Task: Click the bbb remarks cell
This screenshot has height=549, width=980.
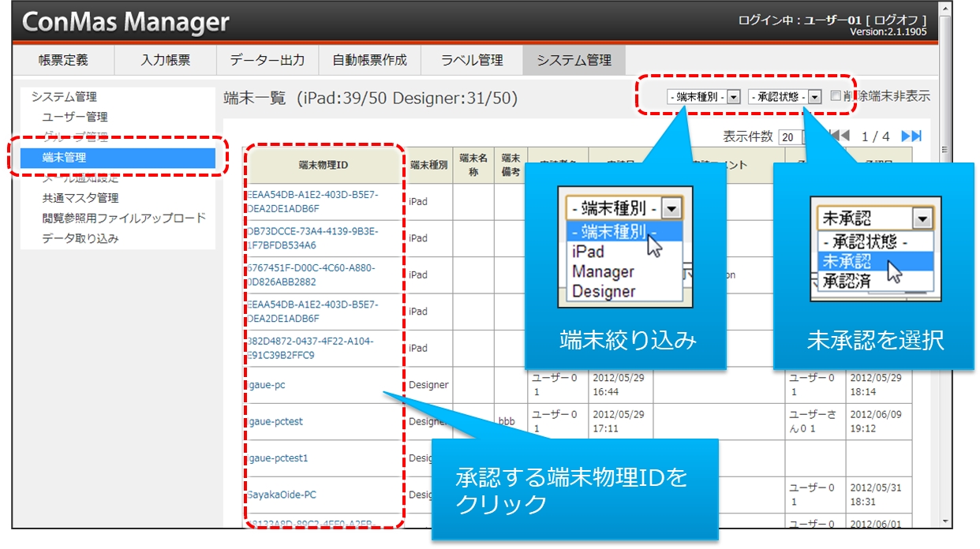Action: (x=511, y=421)
